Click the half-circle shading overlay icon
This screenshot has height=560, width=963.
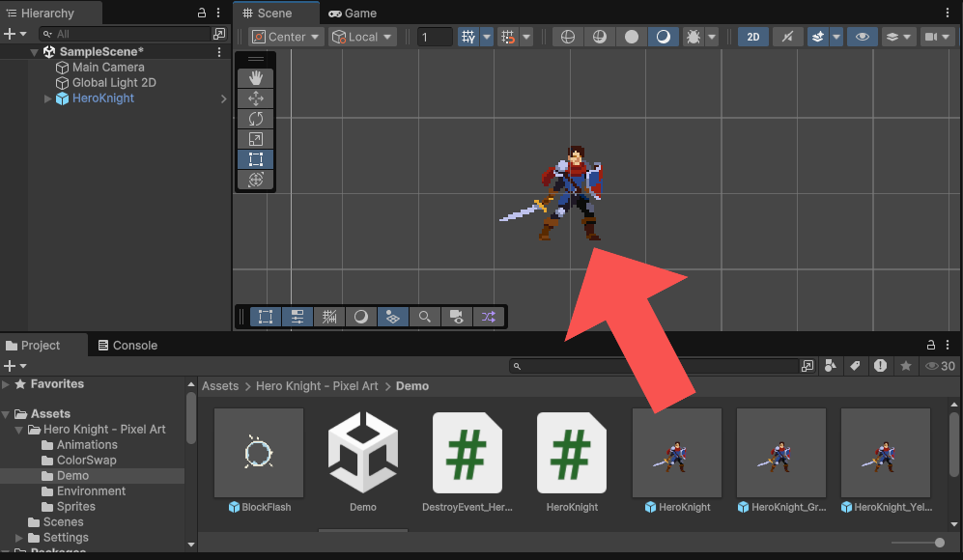pos(361,317)
